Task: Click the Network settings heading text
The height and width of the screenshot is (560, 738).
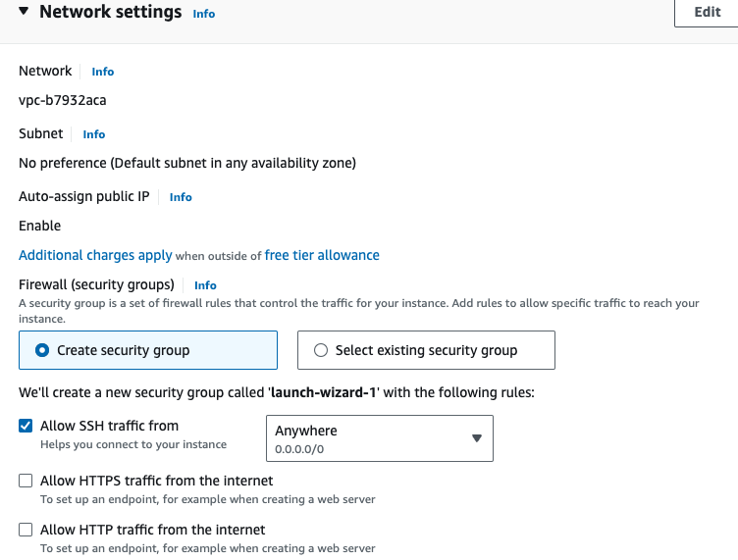Action: tap(111, 12)
